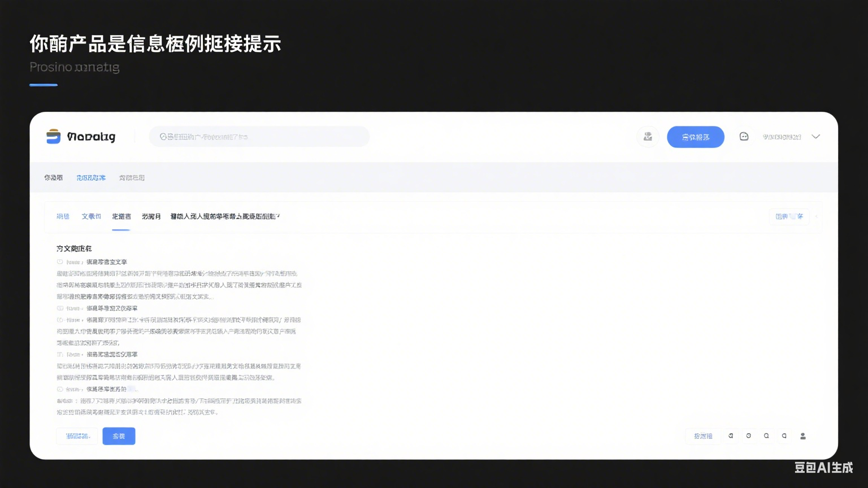Click the first square icon after the regenerate button
This screenshot has width=868, height=488.
tap(731, 435)
